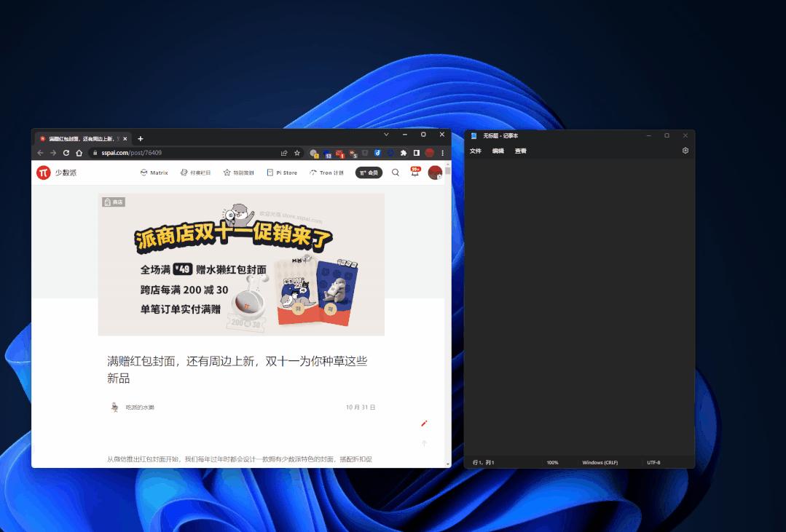Click 行1, 列1 in status bar

(x=483, y=462)
